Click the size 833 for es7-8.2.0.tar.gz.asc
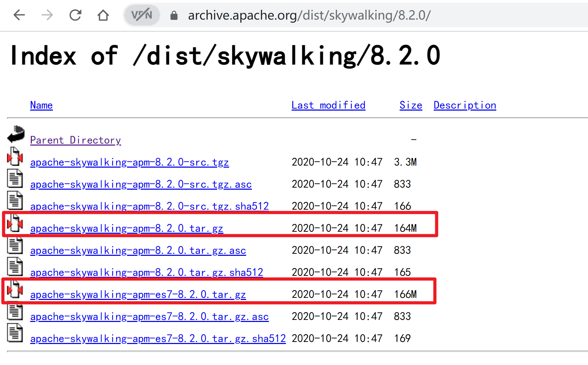Screen dimensions: 588x365 (402, 316)
